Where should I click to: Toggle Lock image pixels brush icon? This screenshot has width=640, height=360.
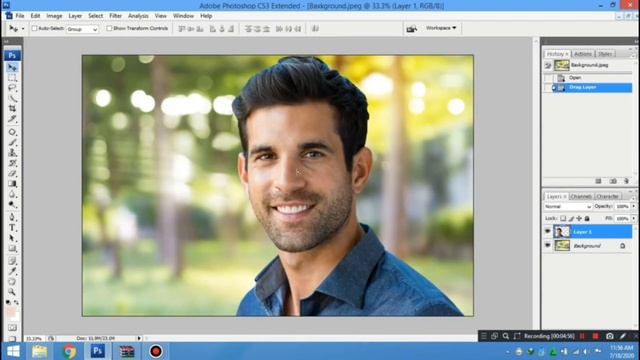click(571, 219)
